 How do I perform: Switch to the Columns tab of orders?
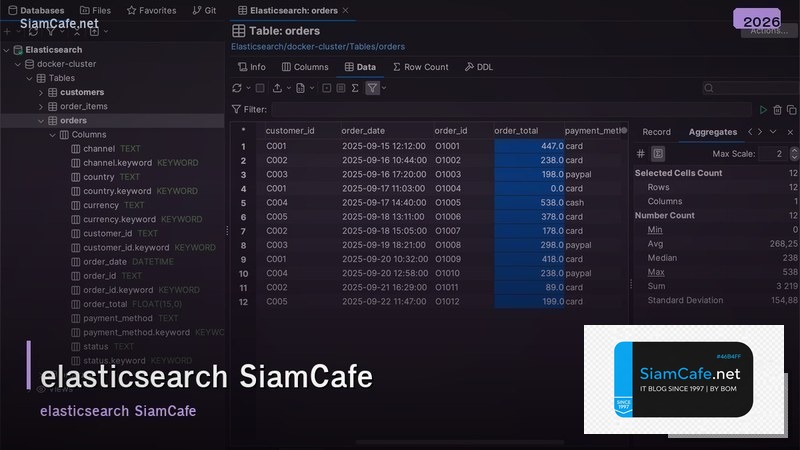[305, 67]
